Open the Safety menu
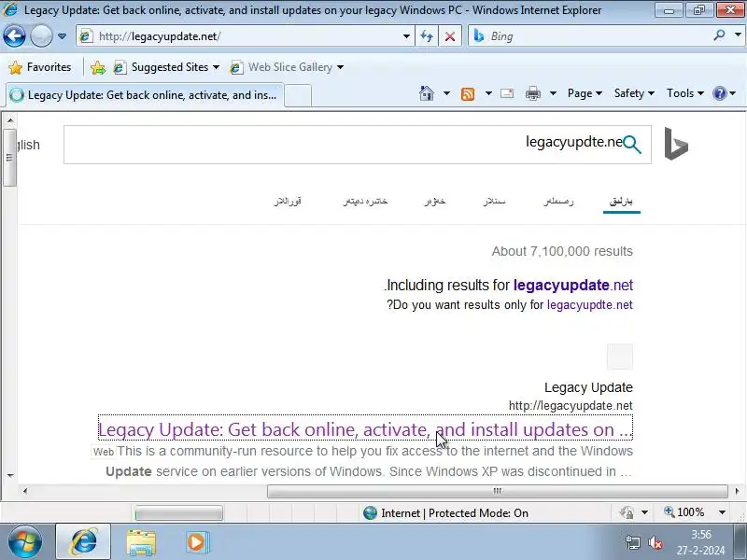 pyautogui.click(x=634, y=93)
